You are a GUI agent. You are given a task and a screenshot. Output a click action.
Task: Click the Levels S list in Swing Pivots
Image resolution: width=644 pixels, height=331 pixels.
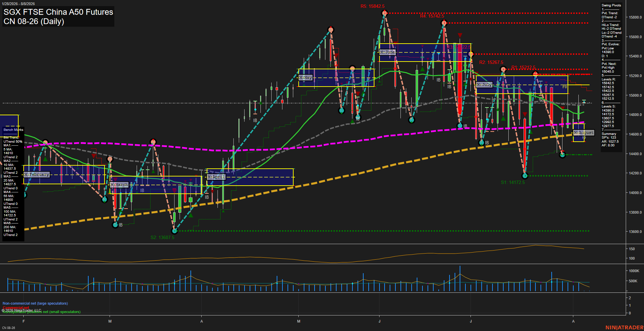[608, 116]
